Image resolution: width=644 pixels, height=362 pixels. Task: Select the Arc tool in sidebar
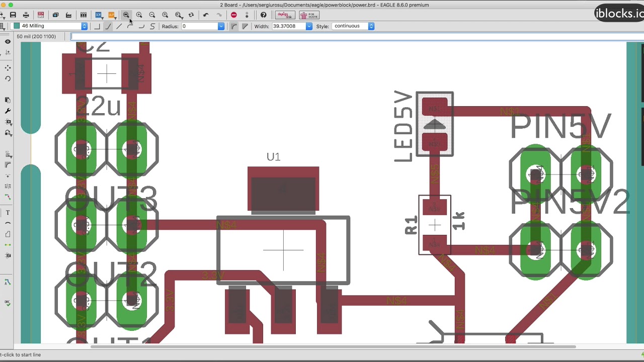(8, 223)
